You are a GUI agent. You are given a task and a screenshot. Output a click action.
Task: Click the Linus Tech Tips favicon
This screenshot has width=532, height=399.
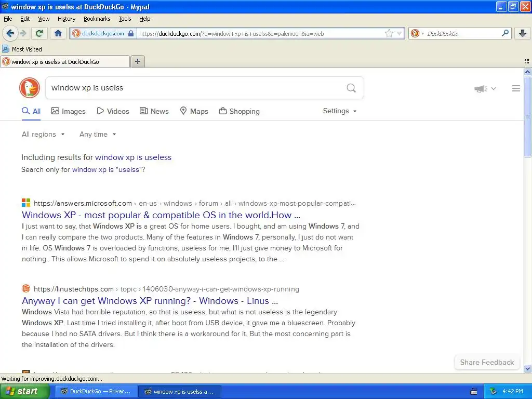pyautogui.click(x=26, y=289)
